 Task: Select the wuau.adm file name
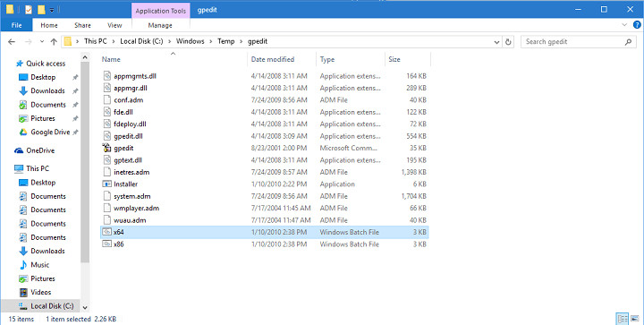point(130,220)
